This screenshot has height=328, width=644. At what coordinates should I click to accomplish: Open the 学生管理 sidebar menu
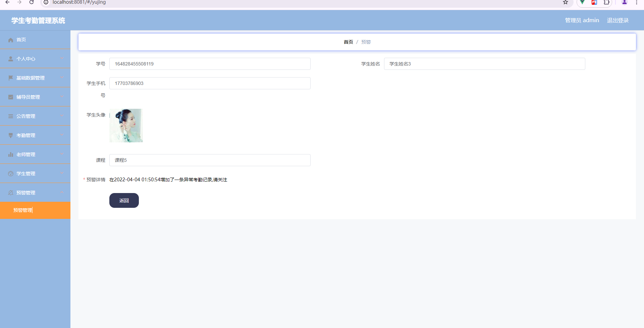pos(35,174)
